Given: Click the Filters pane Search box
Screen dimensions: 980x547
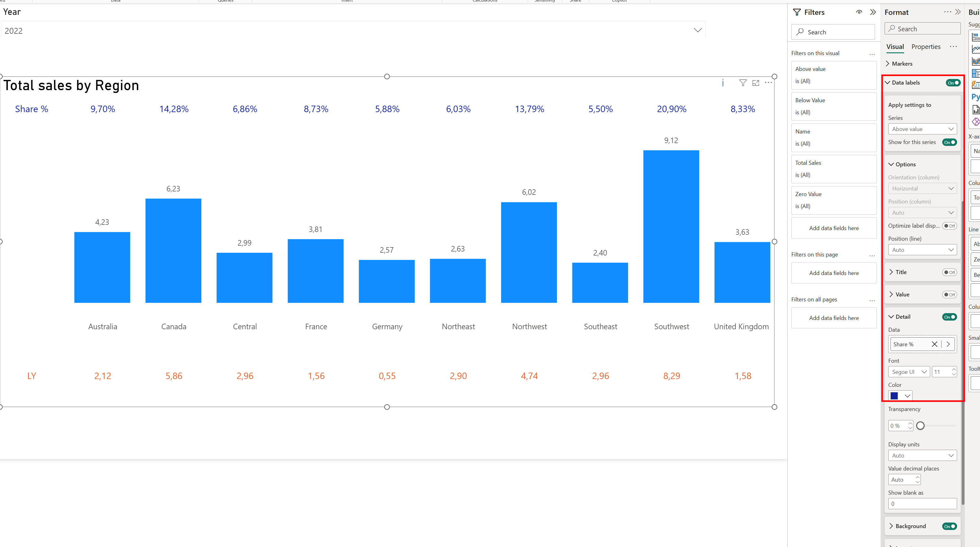Looking at the screenshot, I should click(x=833, y=32).
